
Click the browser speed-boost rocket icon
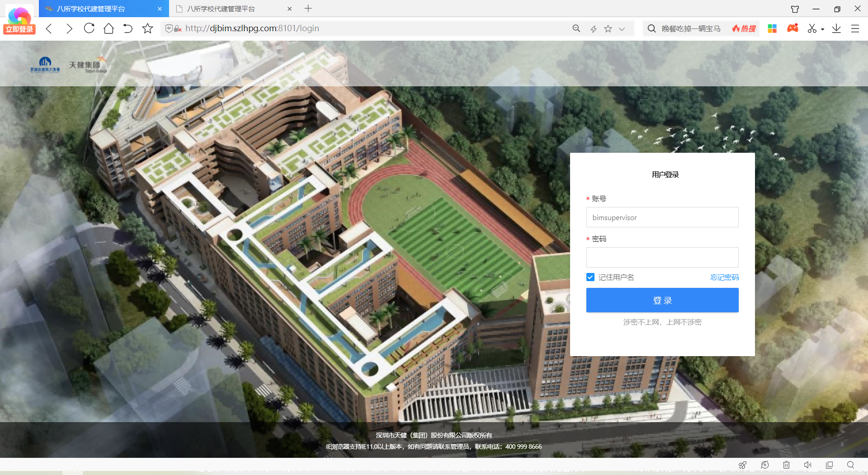click(742, 465)
